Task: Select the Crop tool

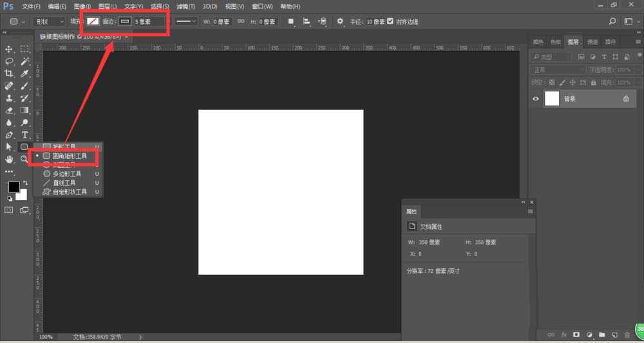Action: pyautogui.click(x=10, y=73)
